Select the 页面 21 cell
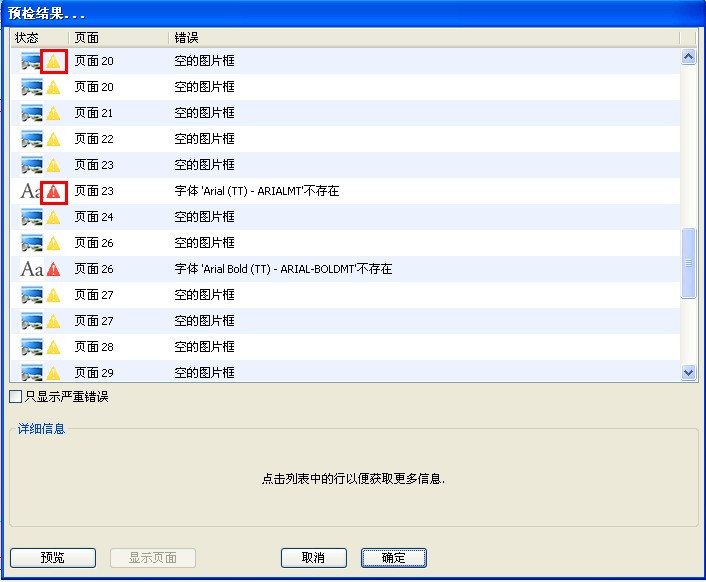Viewport: 706px width, 582px height. (94, 113)
